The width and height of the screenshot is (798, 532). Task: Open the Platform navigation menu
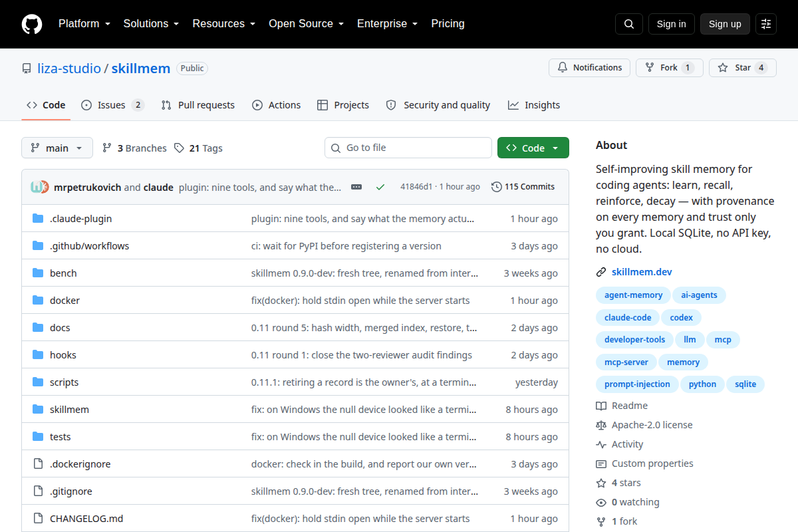(84, 24)
